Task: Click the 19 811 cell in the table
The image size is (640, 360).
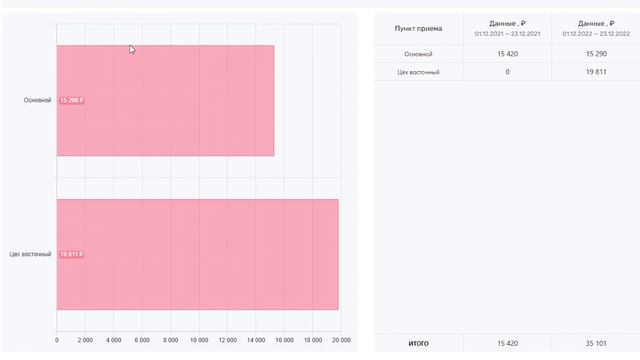Action: tap(596, 72)
